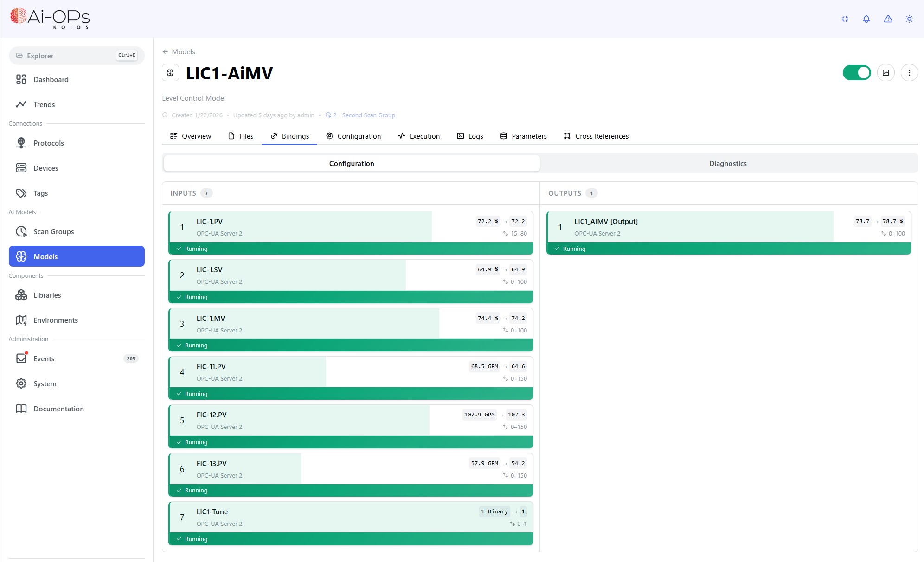Select the LIC1_AiMV [Output] binding card
This screenshot has height=562, width=924.
729,233
